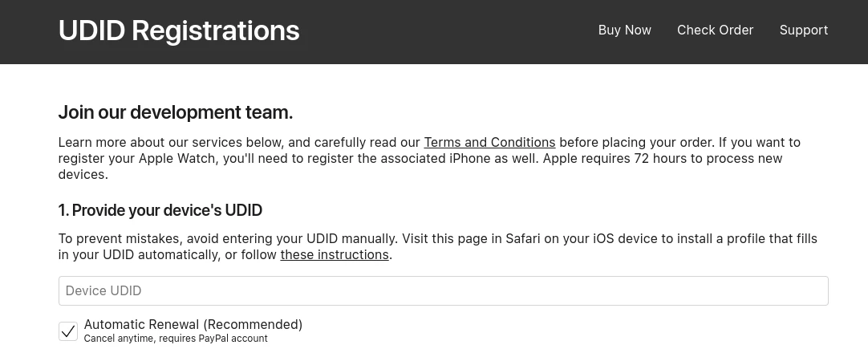This screenshot has width=868, height=353.
Task: Click the Automatic Renewal (Recommended) label
Action: pyautogui.click(x=193, y=325)
